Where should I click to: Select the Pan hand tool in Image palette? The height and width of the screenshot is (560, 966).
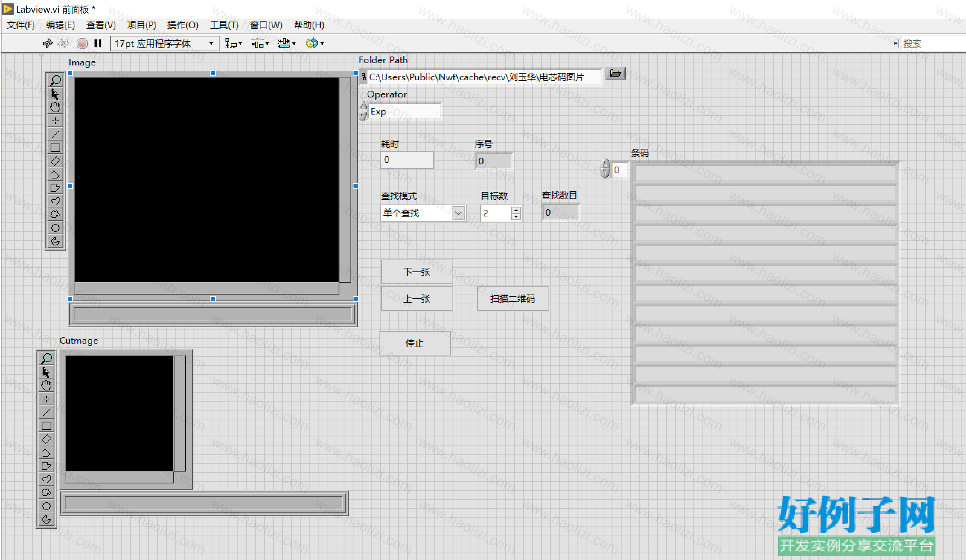click(55, 107)
